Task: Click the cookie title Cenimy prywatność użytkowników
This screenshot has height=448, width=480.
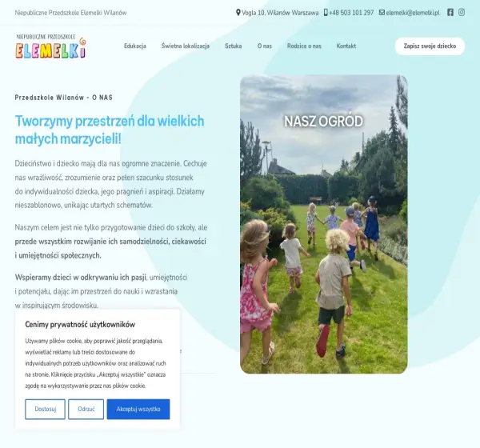Action: [80, 325]
